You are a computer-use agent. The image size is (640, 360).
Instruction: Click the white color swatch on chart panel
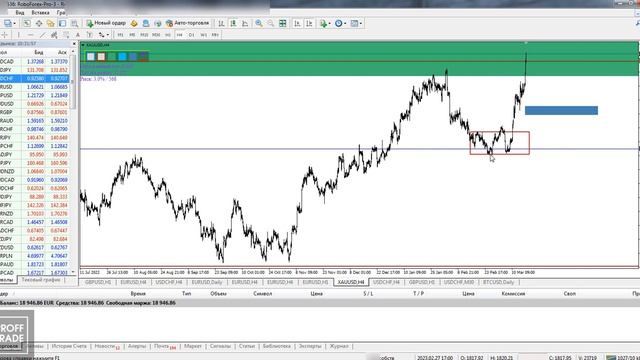tap(91, 57)
